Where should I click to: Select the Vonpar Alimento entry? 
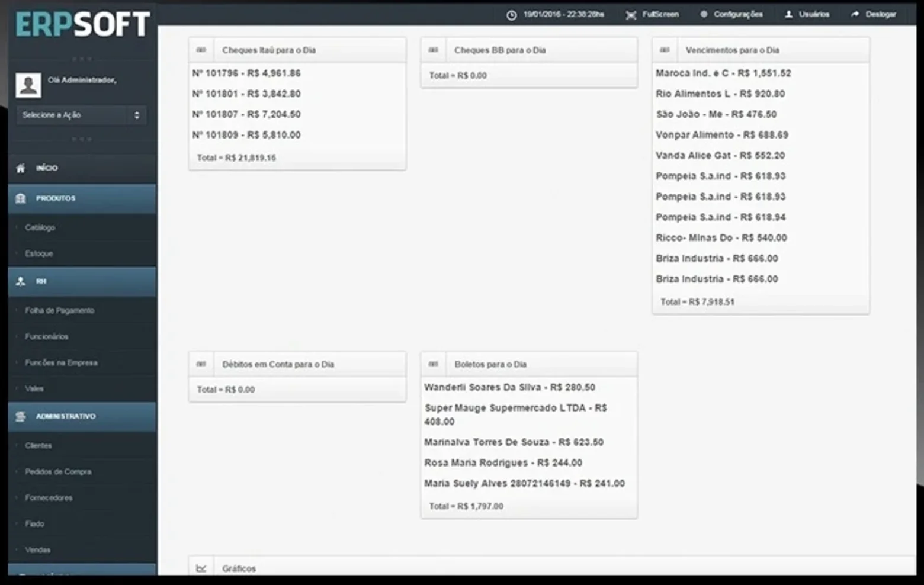pyautogui.click(x=722, y=135)
